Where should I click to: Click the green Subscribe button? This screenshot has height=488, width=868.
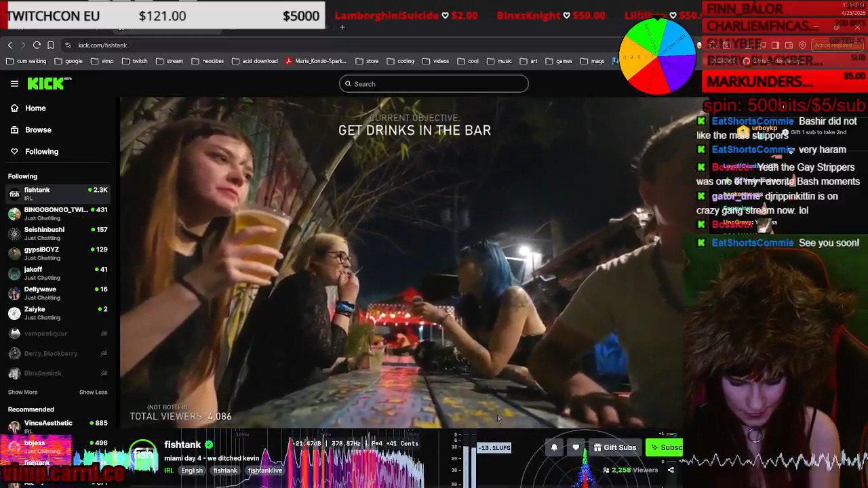(x=665, y=447)
